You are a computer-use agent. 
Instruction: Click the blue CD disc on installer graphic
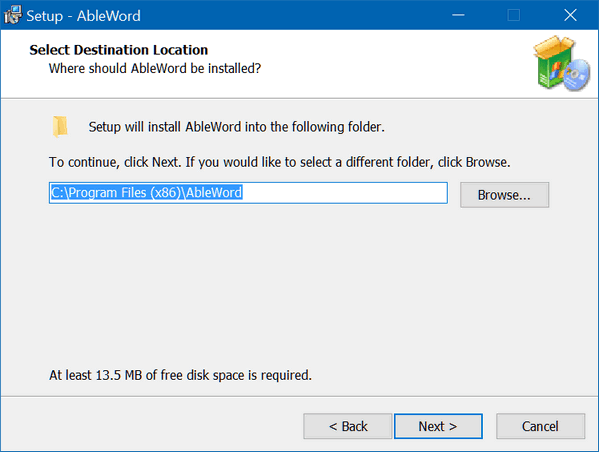(577, 75)
